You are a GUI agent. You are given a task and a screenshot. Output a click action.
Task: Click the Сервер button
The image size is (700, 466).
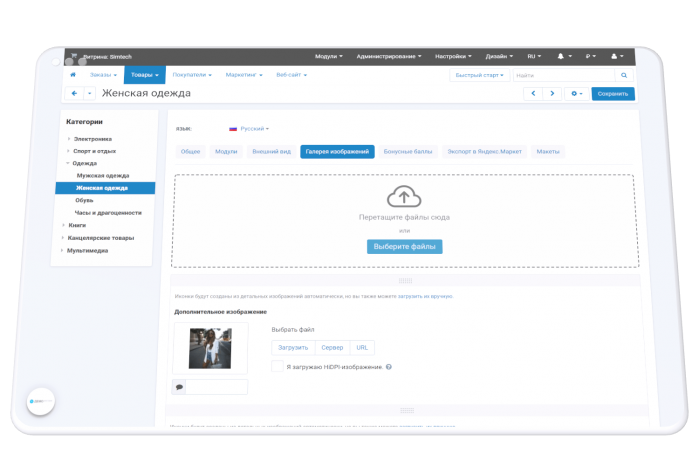(x=332, y=348)
